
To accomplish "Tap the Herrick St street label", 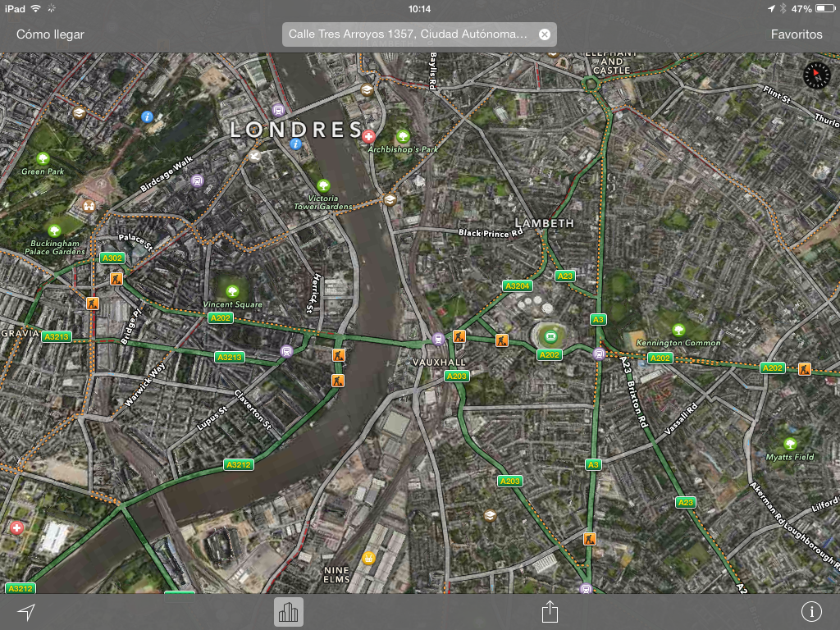I will [x=313, y=293].
